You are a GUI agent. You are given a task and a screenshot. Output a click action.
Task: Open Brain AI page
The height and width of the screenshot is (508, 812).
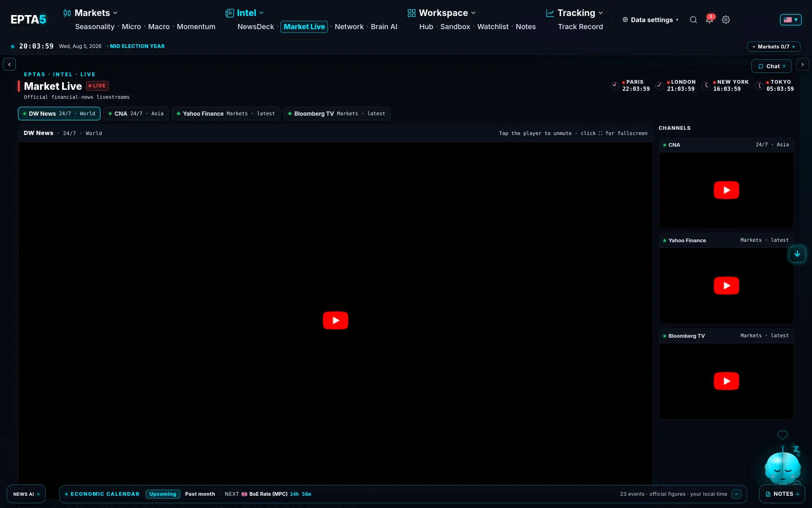point(384,27)
